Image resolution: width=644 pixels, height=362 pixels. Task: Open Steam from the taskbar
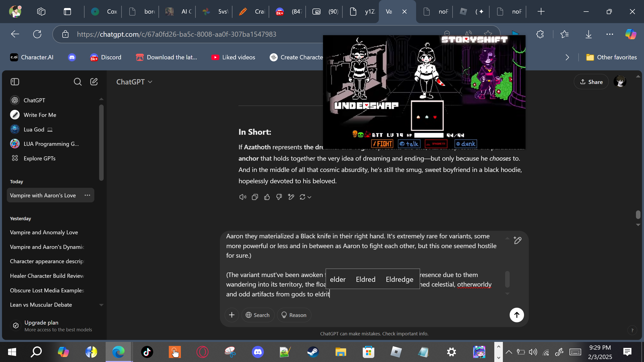click(x=313, y=352)
